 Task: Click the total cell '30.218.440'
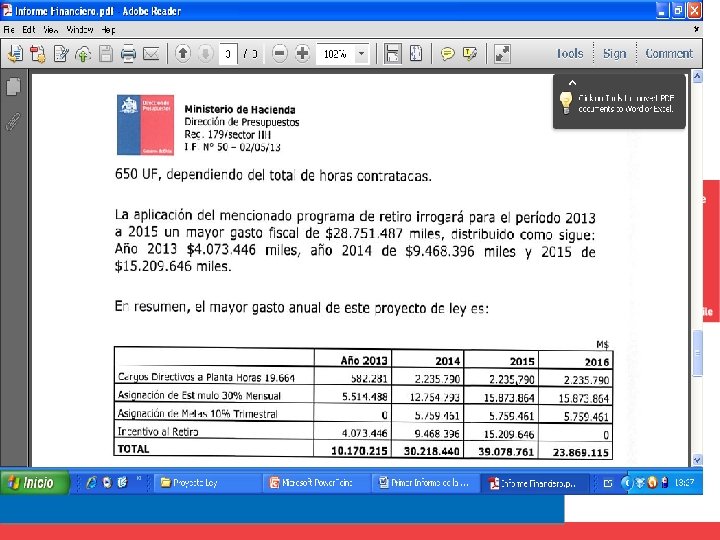pos(432,452)
